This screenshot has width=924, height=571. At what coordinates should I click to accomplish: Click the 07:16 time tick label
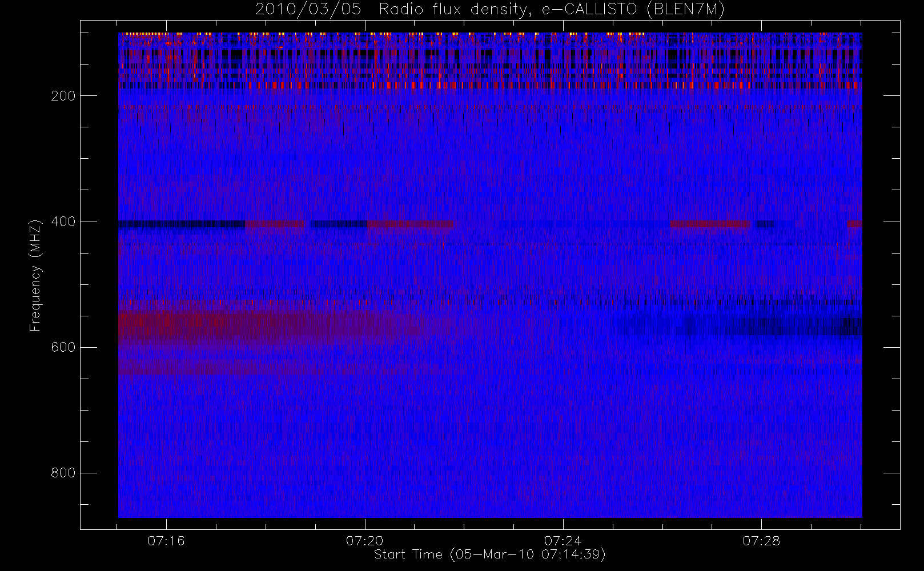166,540
